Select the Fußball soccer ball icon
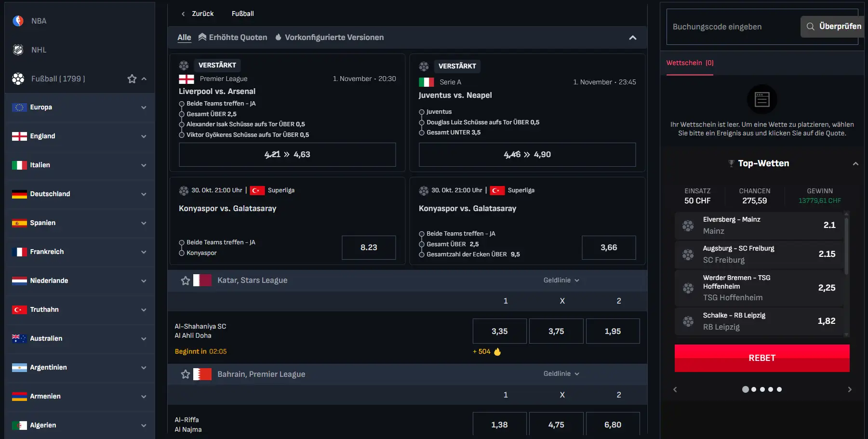Viewport: 868px width, 439px height. pos(18,79)
